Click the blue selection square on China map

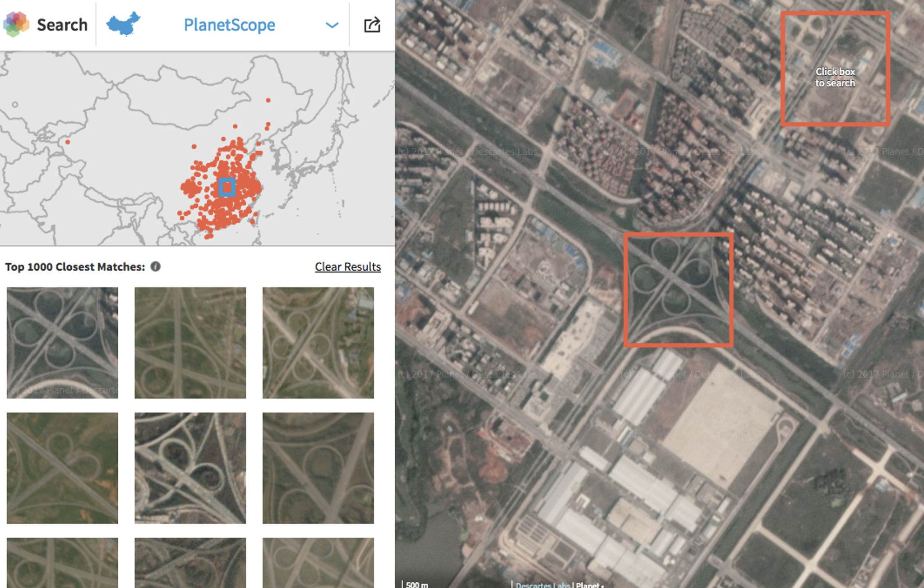[x=226, y=187]
